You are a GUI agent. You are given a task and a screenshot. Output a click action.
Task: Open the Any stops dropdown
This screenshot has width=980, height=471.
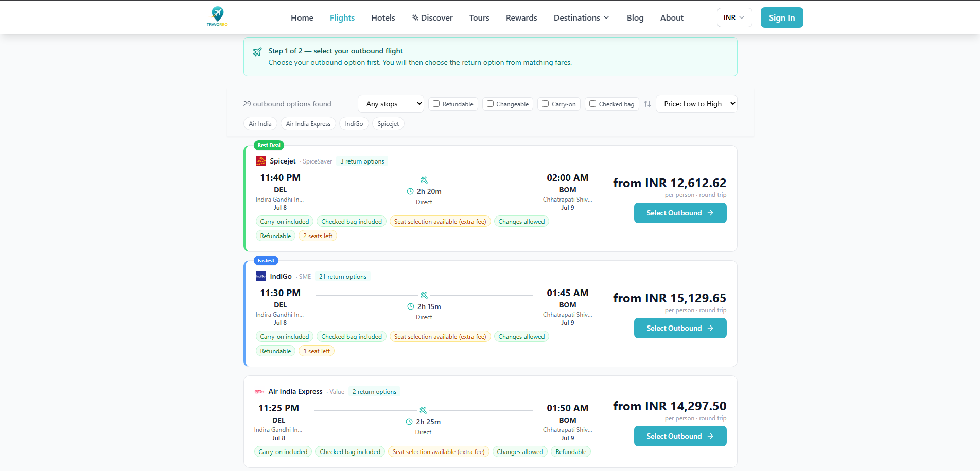pos(391,104)
